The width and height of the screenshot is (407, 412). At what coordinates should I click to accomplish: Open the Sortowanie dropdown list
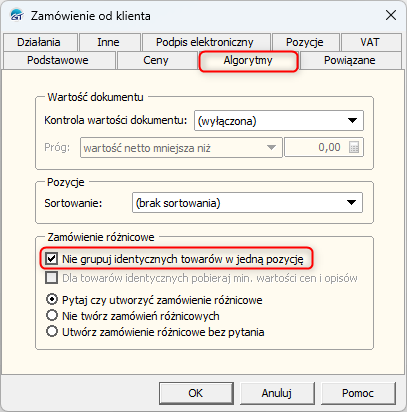(247, 203)
